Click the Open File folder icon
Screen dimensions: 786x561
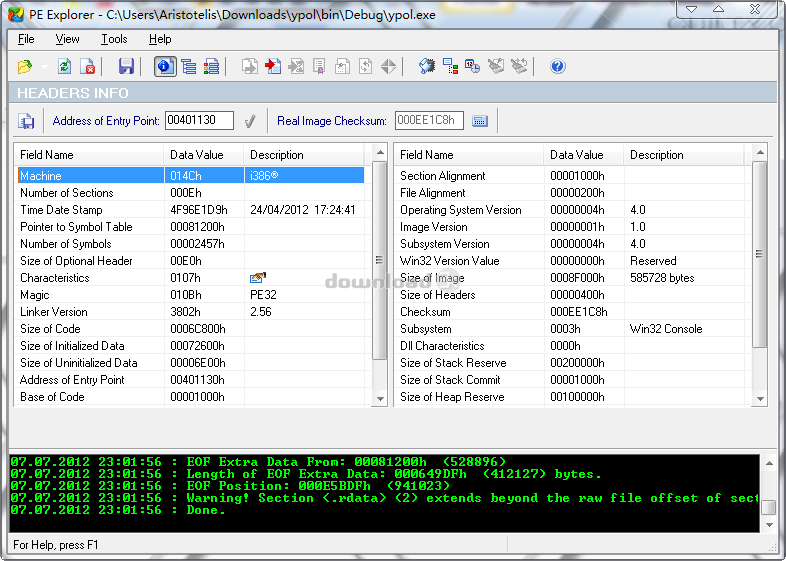(x=25, y=67)
